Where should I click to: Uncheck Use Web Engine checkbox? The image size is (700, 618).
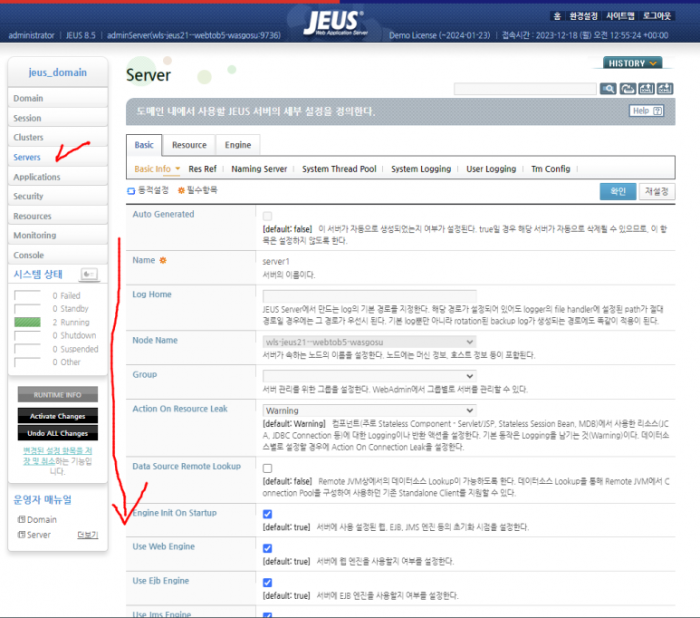267,548
